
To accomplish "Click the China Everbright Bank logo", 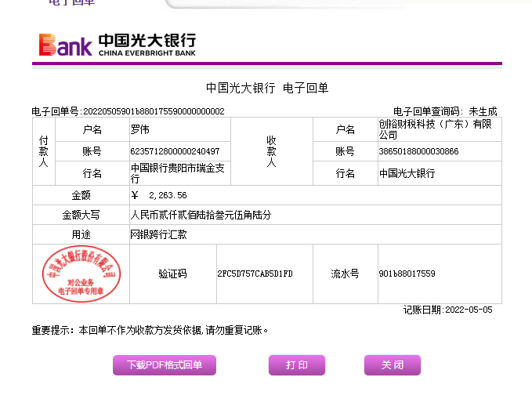I will (x=118, y=45).
